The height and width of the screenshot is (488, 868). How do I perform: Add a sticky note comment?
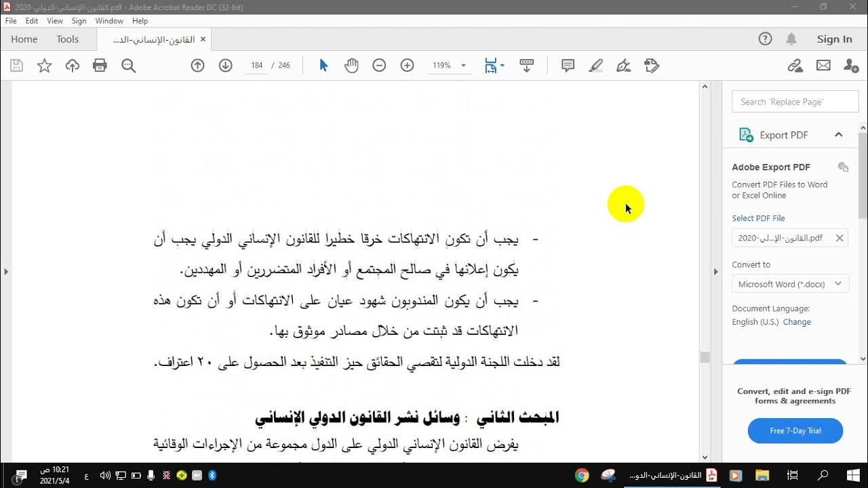568,66
